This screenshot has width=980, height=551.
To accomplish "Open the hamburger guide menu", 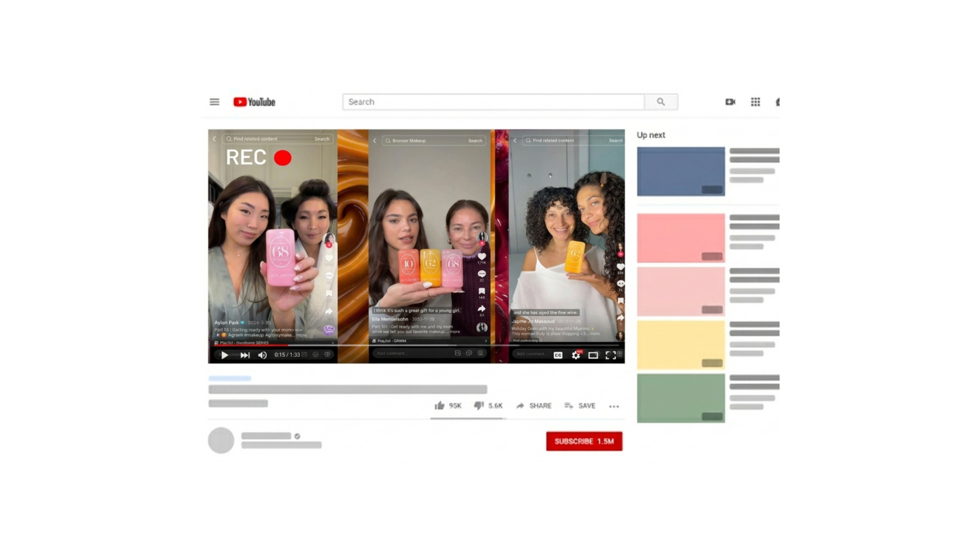I will (x=214, y=102).
